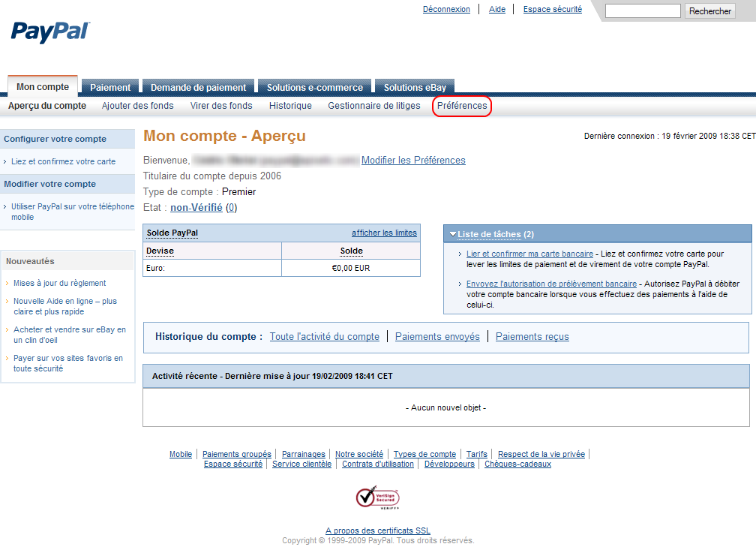Click the Modifier votre compte heading
The image size is (756, 550).
tap(49, 184)
